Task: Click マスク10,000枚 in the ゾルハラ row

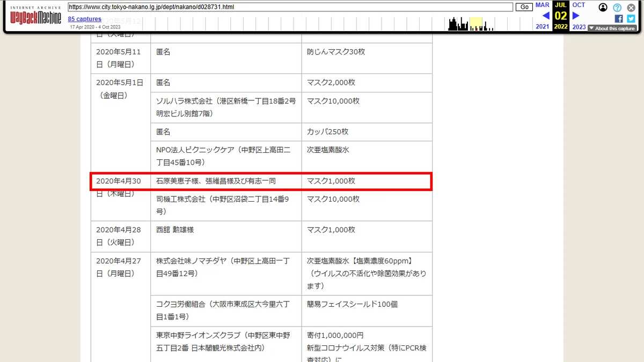Action: (367, 107)
